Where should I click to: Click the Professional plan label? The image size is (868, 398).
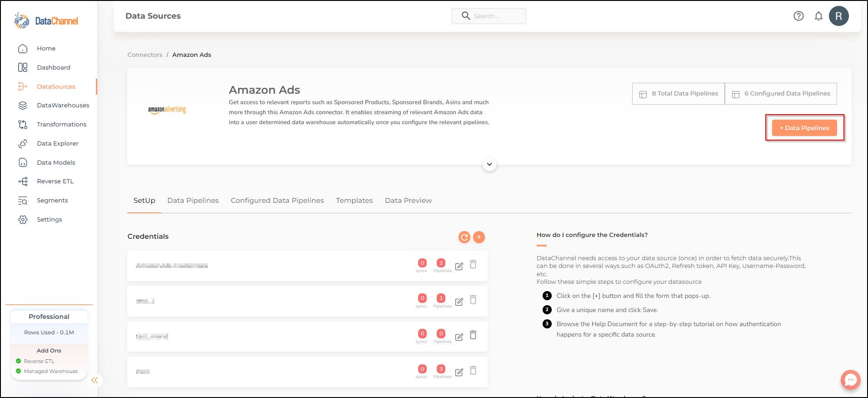pos(49,317)
